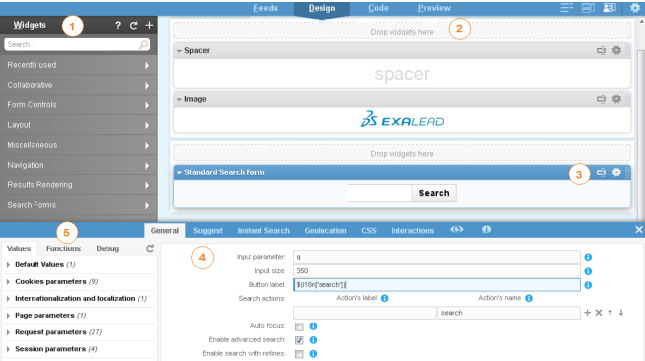Click preview icon on Image widget header
The image size is (645, 361).
601,99
